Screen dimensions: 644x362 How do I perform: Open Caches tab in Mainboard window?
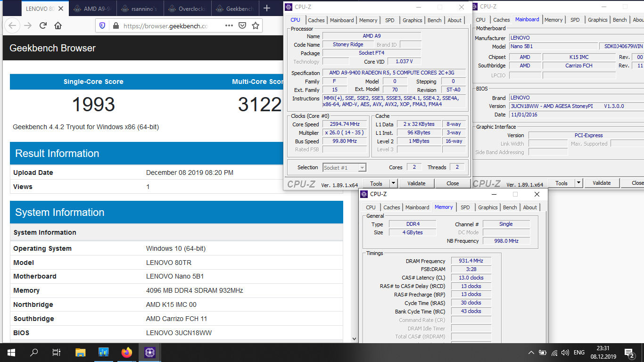[x=501, y=20]
